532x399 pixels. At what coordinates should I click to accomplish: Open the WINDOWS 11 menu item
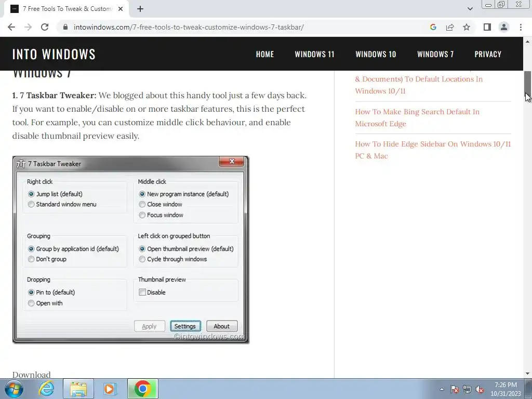pos(314,54)
